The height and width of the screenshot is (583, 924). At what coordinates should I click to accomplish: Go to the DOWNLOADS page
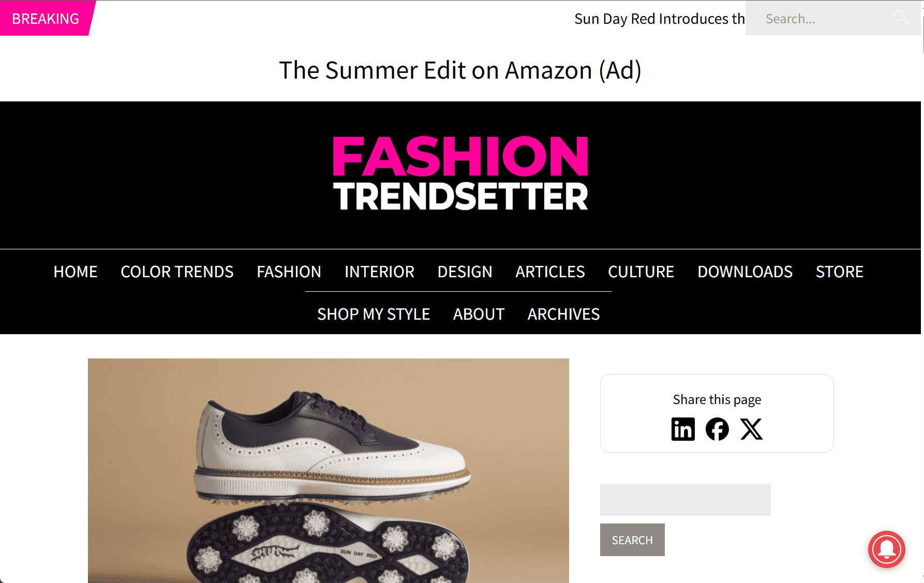(x=745, y=272)
